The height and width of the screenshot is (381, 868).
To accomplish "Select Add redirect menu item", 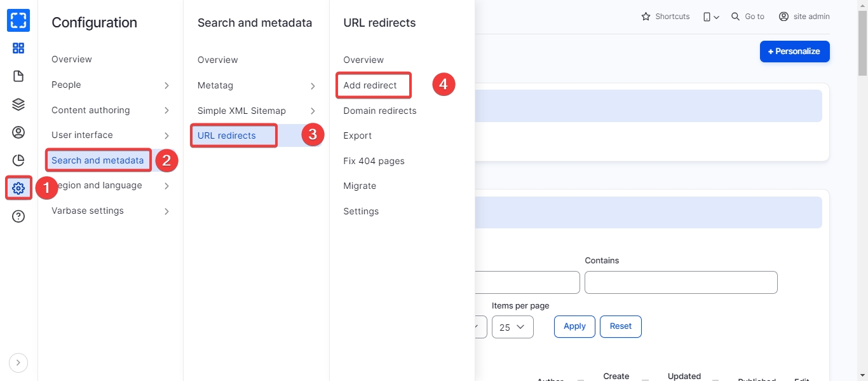I will click(x=370, y=85).
